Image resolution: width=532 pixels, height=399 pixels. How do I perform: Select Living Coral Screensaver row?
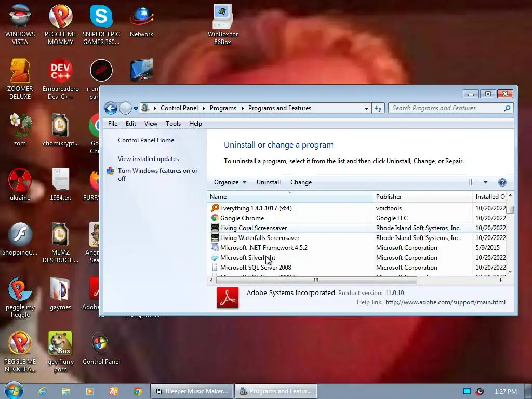point(356,228)
